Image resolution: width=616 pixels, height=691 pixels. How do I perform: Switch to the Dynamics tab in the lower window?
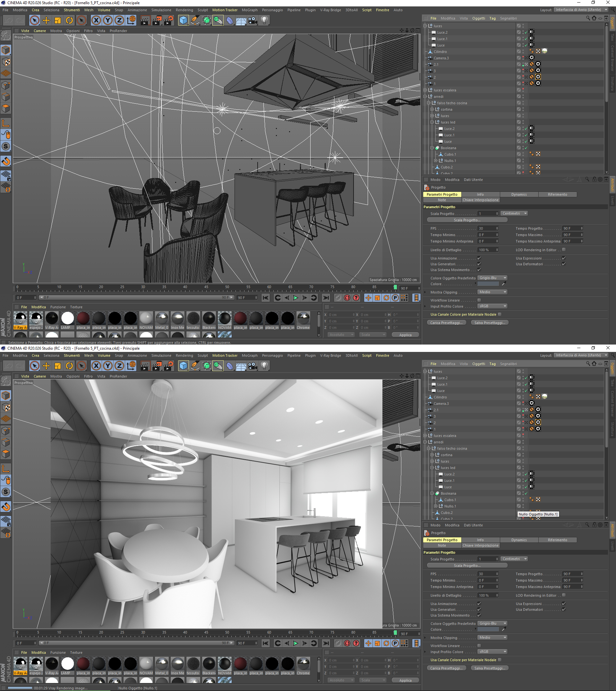click(x=519, y=540)
